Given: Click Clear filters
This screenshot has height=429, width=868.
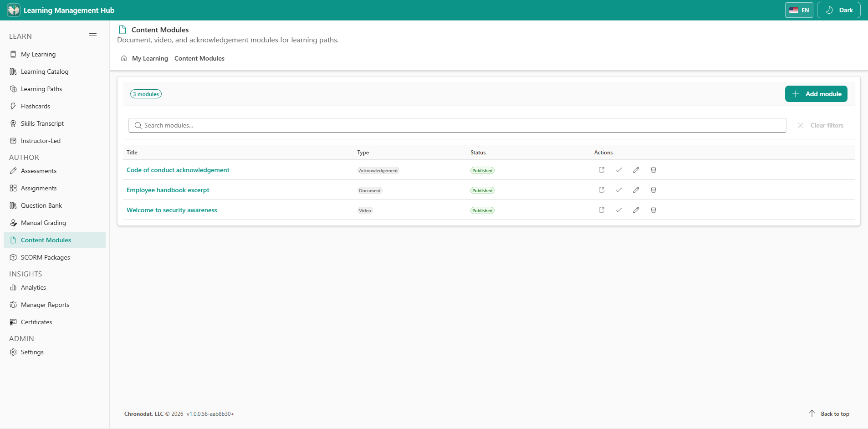Looking at the screenshot, I should (820, 125).
